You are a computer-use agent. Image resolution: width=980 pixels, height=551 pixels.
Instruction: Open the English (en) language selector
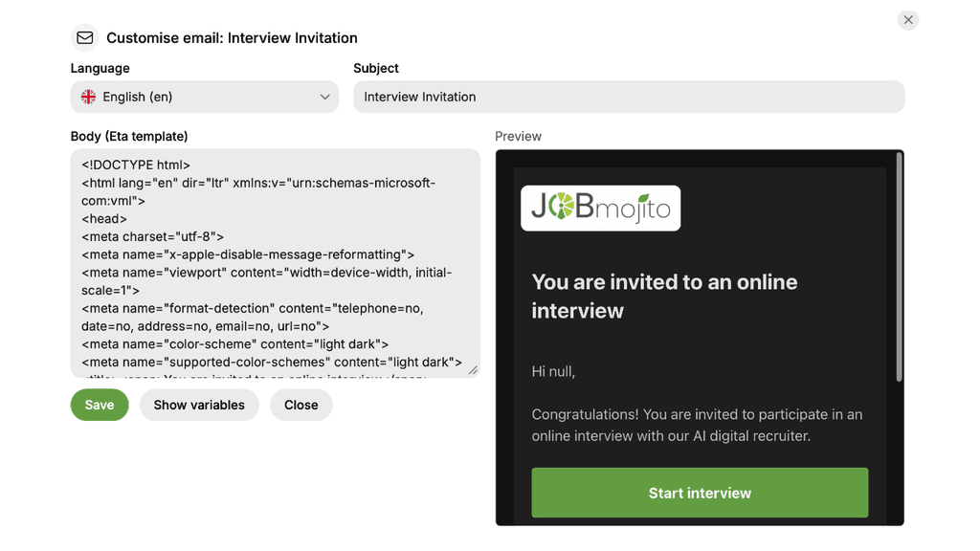pos(205,97)
